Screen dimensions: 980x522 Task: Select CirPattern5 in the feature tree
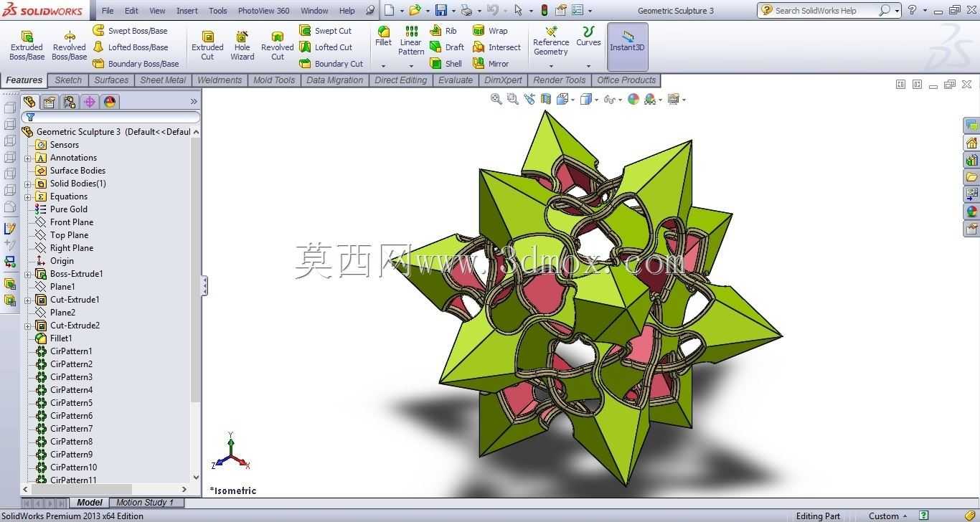click(64, 403)
